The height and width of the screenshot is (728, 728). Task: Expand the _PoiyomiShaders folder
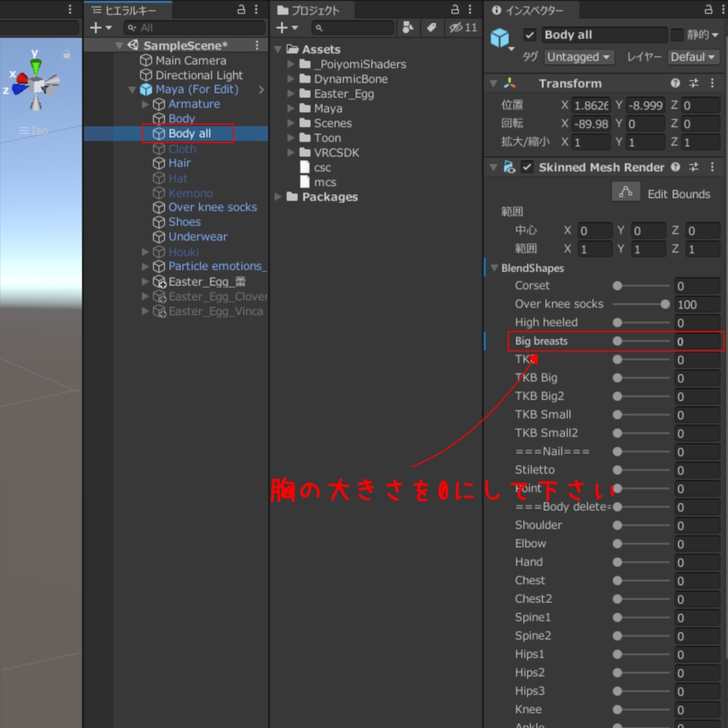pyautogui.click(x=291, y=64)
